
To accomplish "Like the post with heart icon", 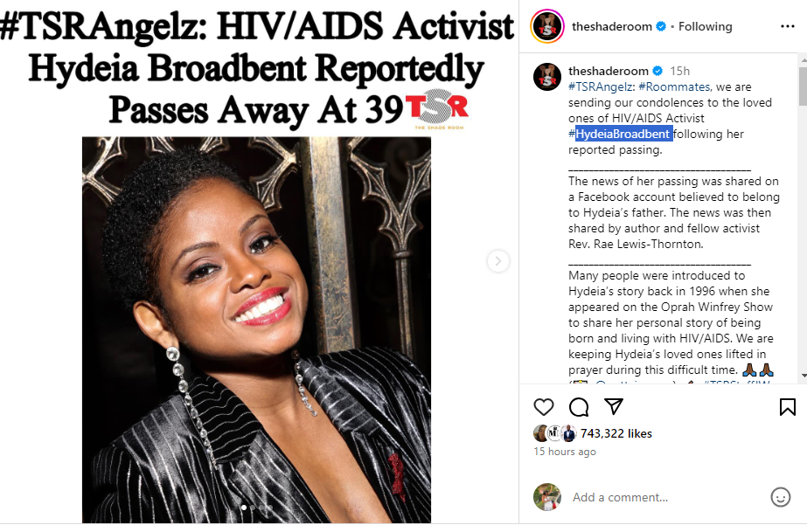I will (544, 407).
